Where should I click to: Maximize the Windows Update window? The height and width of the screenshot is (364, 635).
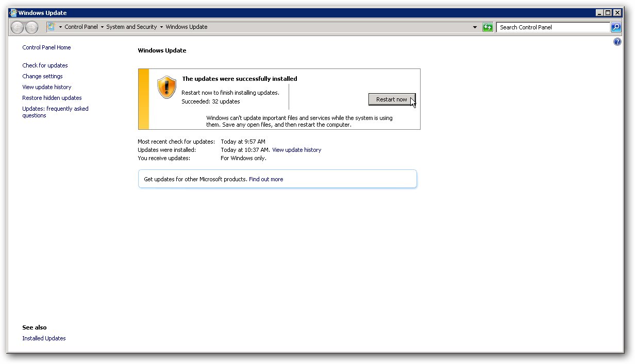(608, 13)
